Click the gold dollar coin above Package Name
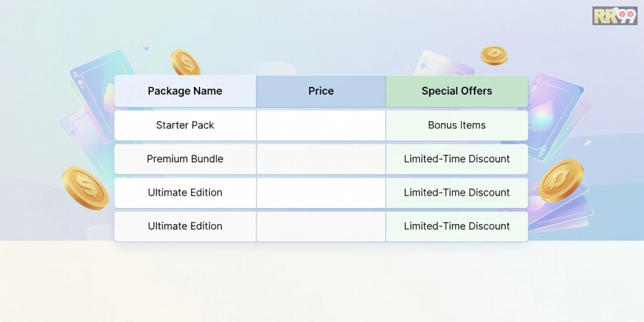This screenshot has height=322, width=644. point(185,62)
